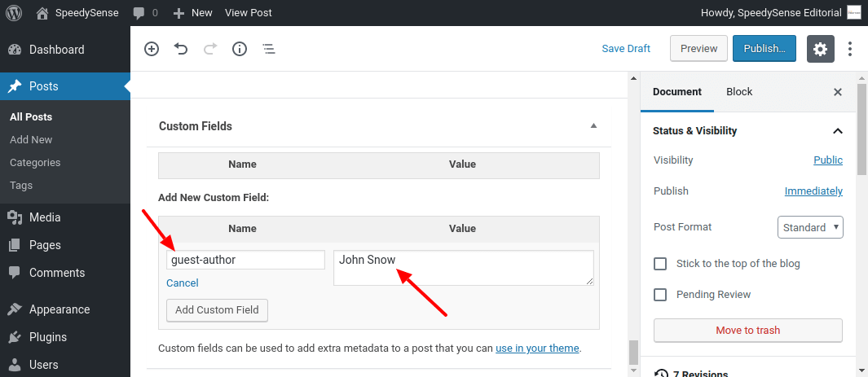Switch to the Document tab
Viewport: 868px width, 377px height.
point(677,92)
